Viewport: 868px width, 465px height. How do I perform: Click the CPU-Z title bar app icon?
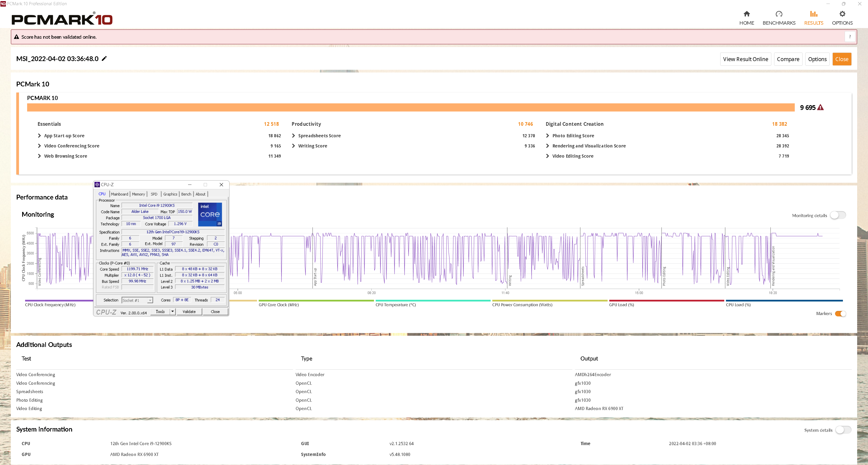click(x=97, y=185)
